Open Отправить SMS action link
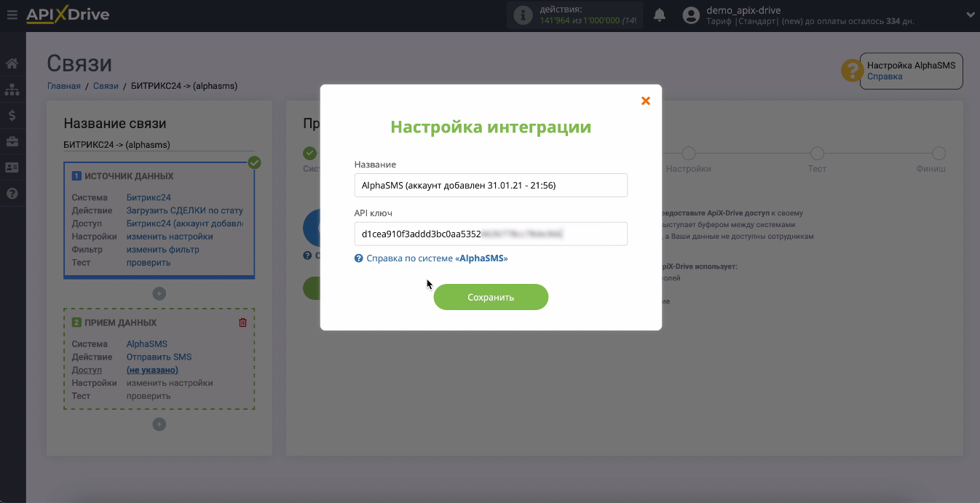Viewport: 980px width, 503px height. coord(159,357)
